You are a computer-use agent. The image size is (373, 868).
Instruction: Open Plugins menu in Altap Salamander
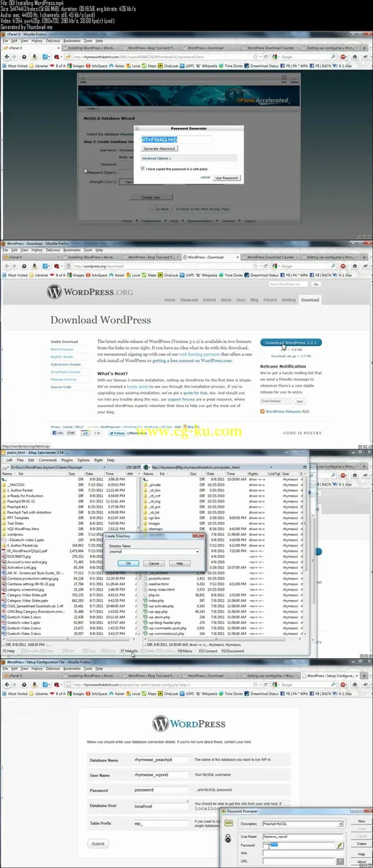pyautogui.click(x=67, y=460)
